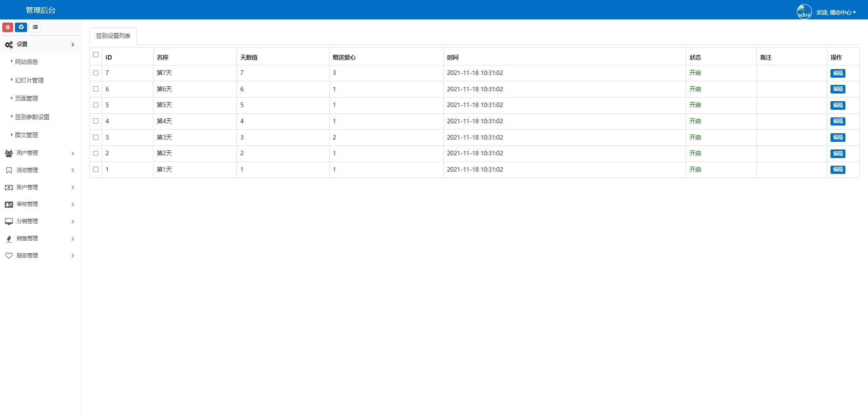Check the checkbox for row 第1天

pos(96,169)
